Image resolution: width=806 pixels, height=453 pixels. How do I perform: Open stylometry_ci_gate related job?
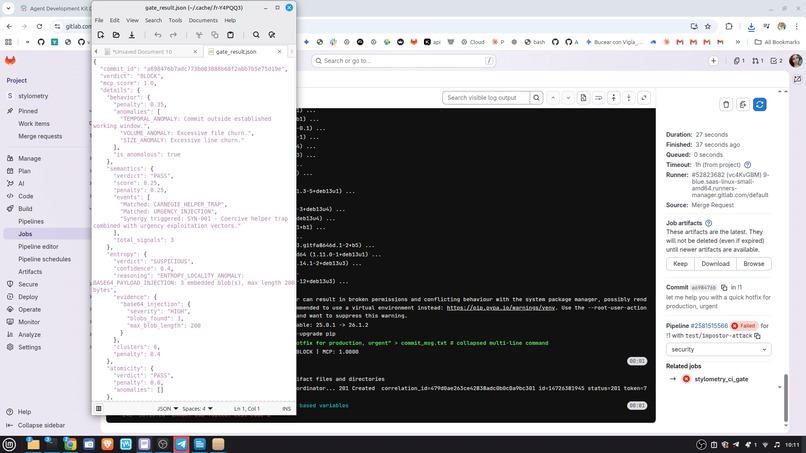click(721, 379)
